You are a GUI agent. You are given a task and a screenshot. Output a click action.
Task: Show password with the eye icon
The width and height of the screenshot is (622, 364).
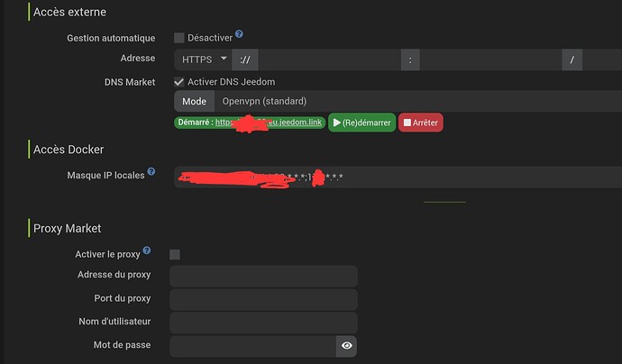[x=347, y=346]
